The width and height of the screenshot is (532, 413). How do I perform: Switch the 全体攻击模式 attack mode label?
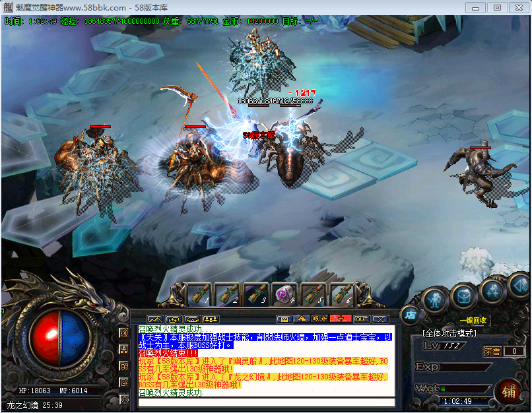coord(449,334)
